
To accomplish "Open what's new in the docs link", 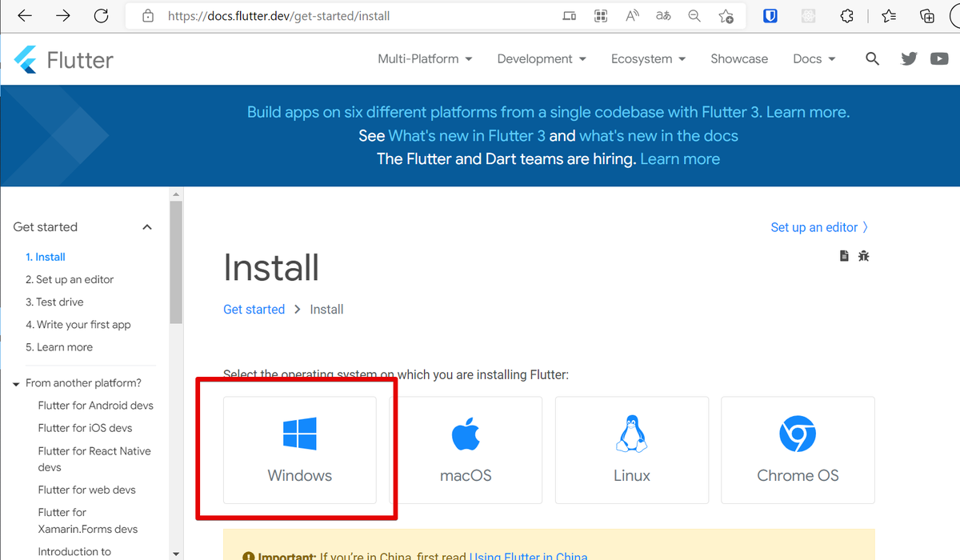I will 658,135.
